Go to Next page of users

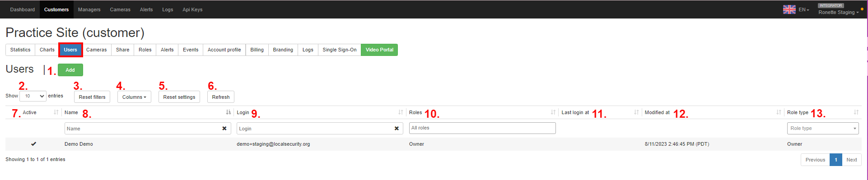click(852, 160)
